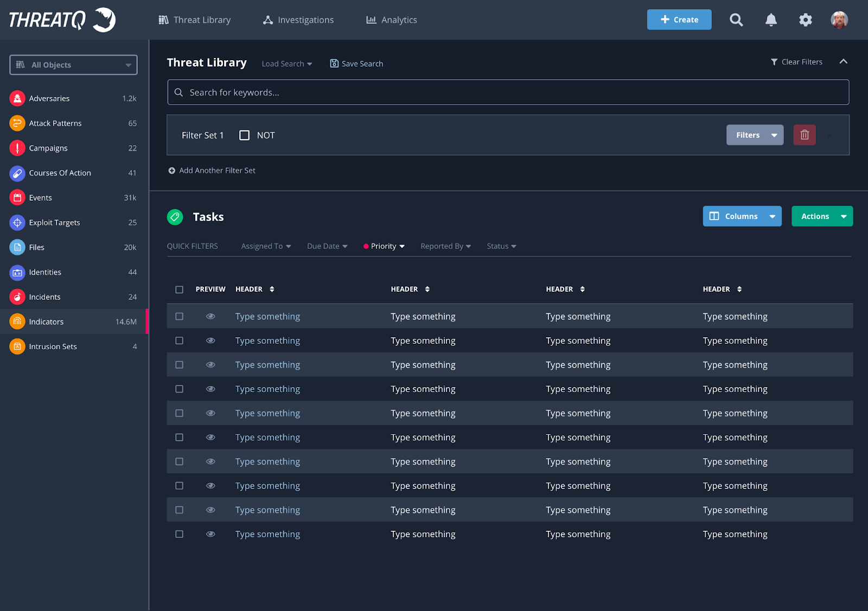
Task: Open the search magnifier in the top bar
Action: 736,20
